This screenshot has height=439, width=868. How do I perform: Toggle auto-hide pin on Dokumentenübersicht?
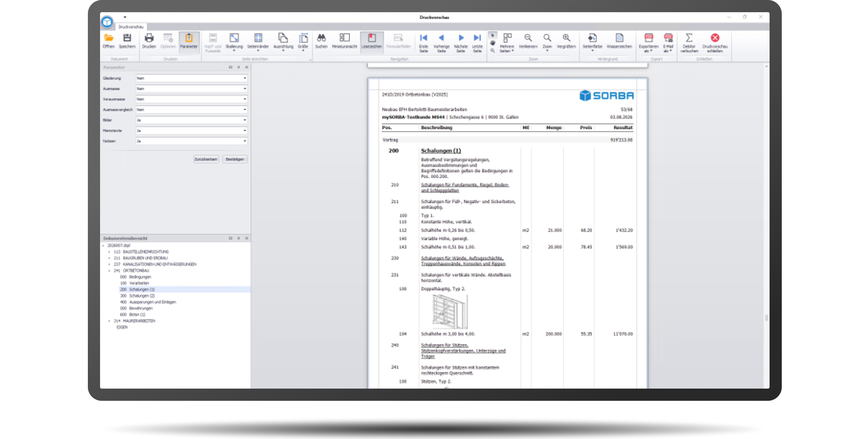click(x=238, y=238)
